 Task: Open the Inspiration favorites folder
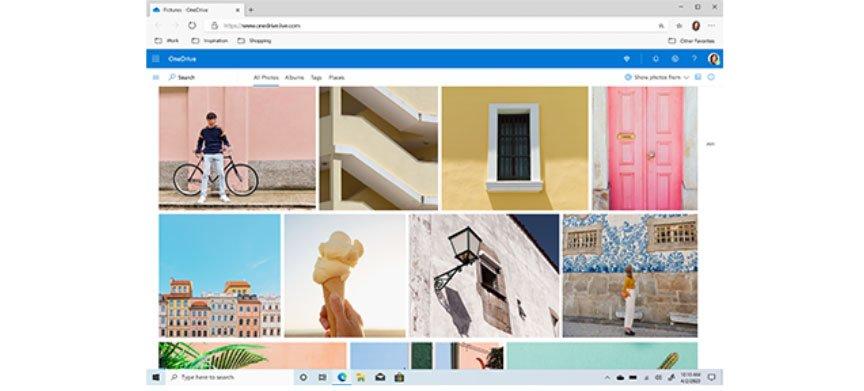pos(209,41)
